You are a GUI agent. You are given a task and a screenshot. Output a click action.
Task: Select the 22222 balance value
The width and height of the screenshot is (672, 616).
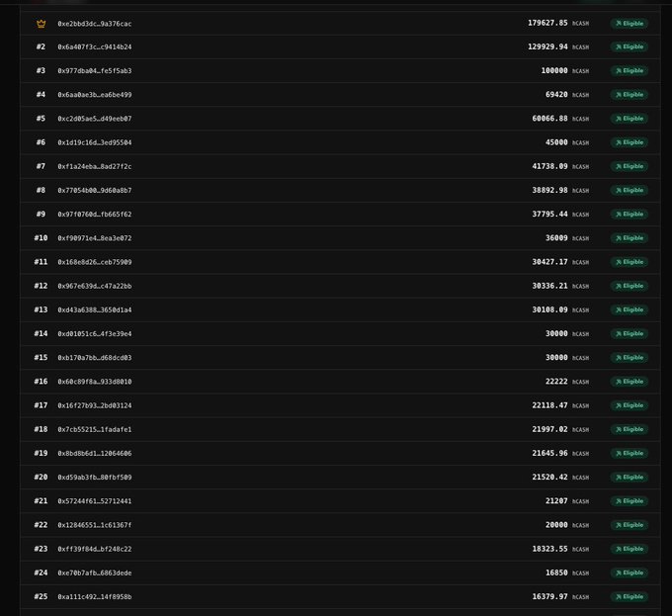[556, 382]
